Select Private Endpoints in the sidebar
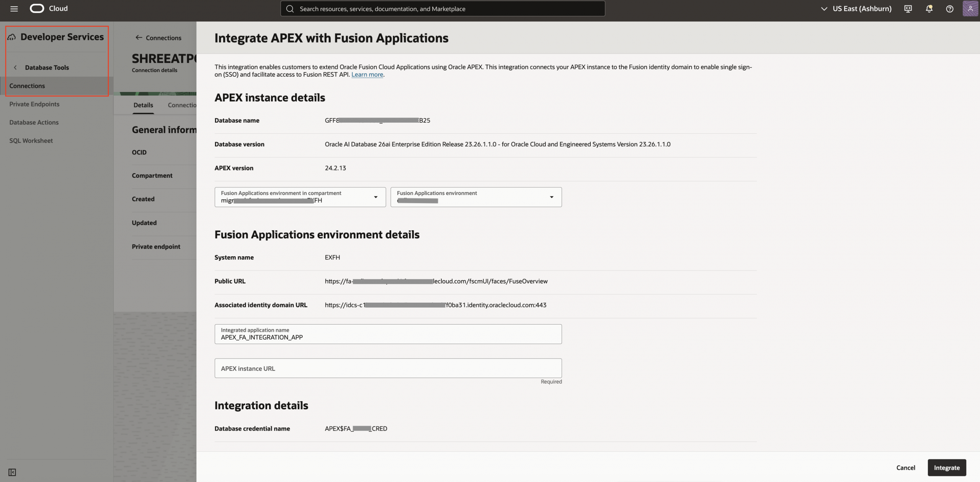The image size is (980, 482). pos(34,104)
